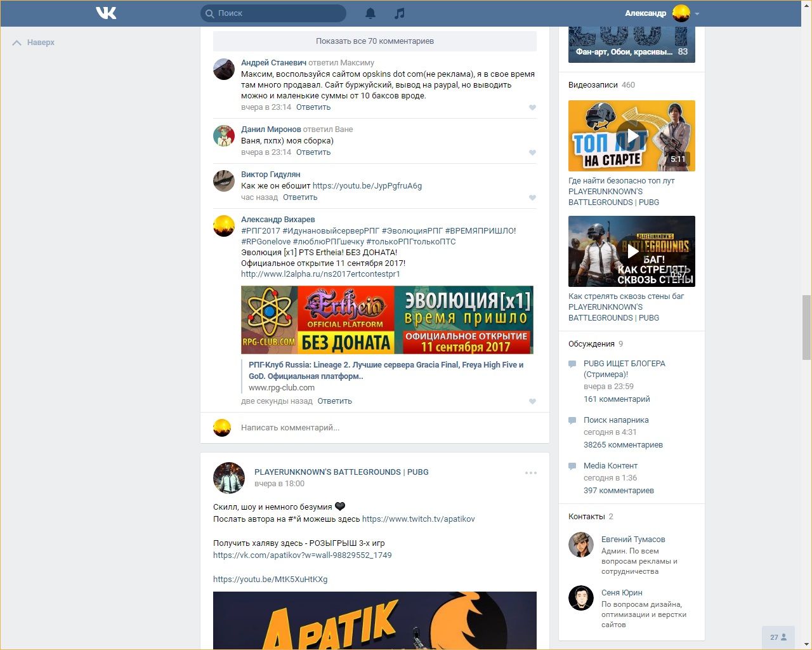Reply to Виктор Гидулян's comment
812x650 pixels.
pyautogui.click(x=300, y=197)
